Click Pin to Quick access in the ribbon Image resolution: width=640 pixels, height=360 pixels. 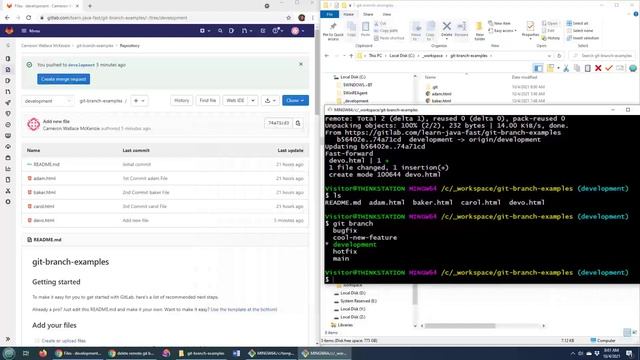333,31
